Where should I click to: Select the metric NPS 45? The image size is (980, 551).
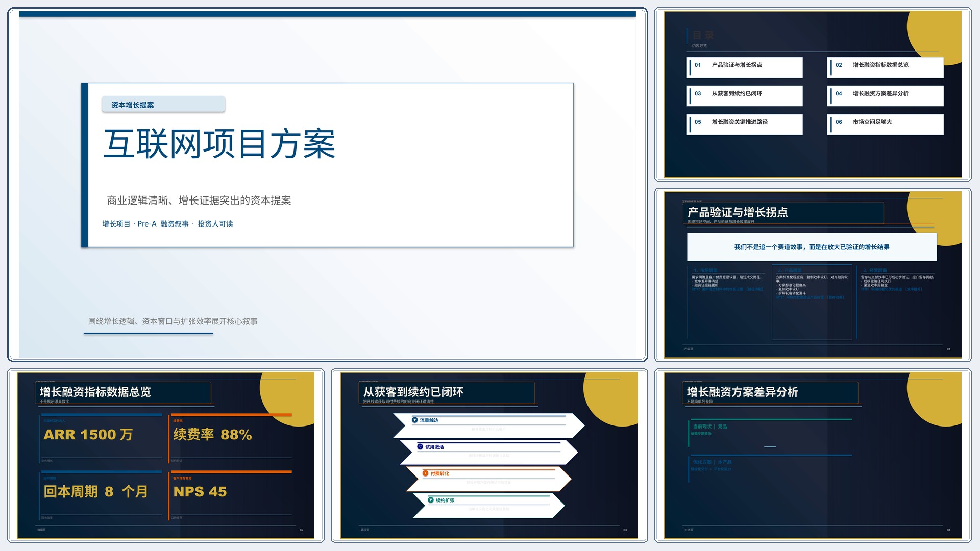pyautogui.click(x=200, y=492)
